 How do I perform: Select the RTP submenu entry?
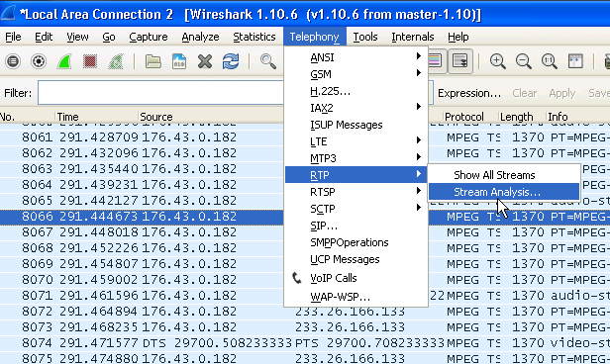(356, 175)
